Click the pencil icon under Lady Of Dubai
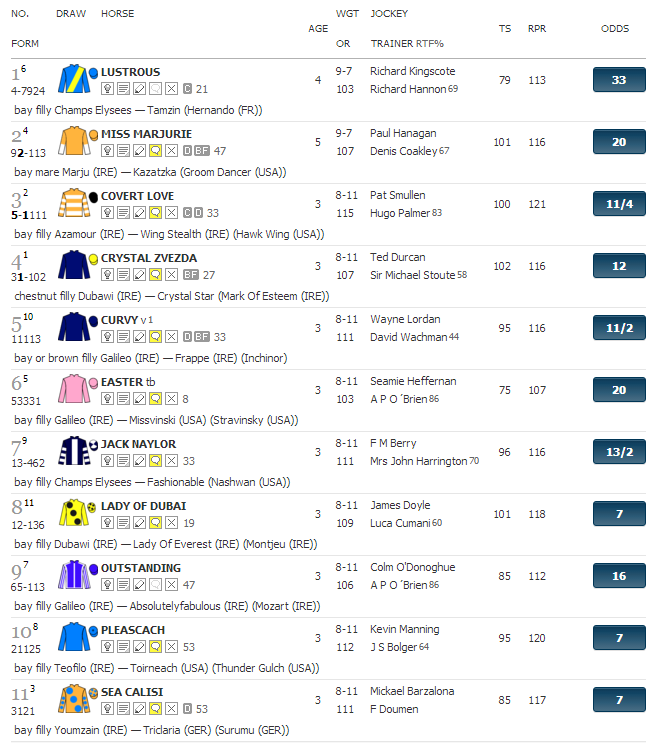The width and height of the screenshot is (655, 743). [139, 523]
